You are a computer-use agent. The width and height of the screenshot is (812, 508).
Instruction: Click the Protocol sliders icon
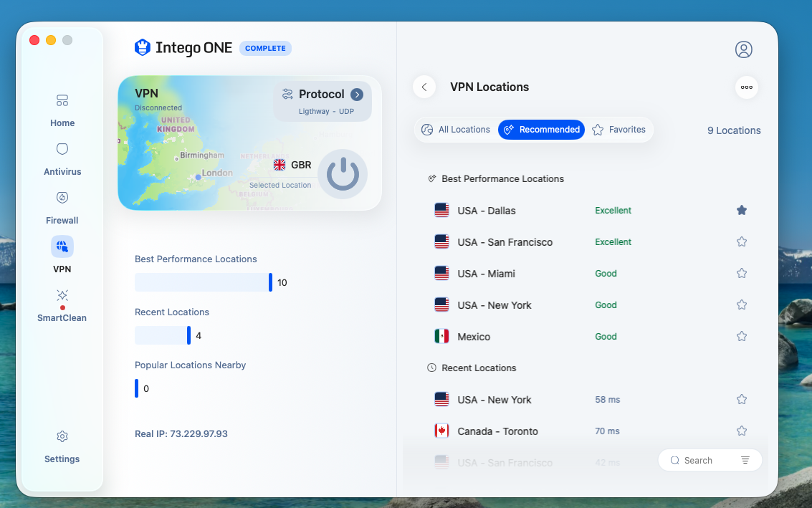pos(287,94)
